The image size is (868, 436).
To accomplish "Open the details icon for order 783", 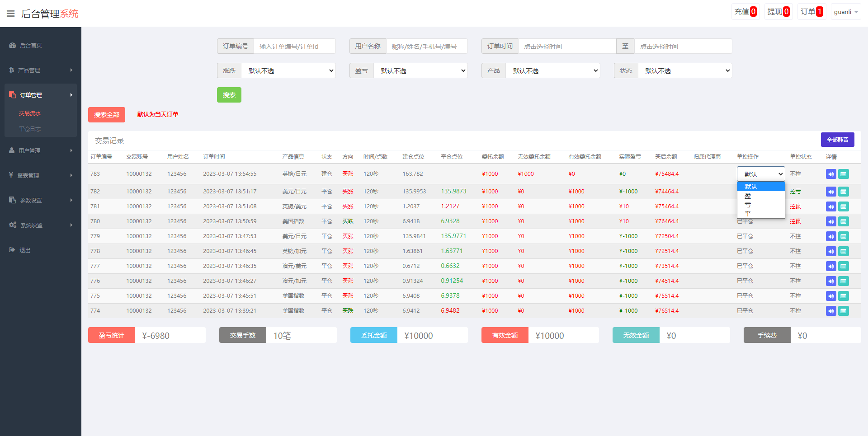I will [843, 174].
